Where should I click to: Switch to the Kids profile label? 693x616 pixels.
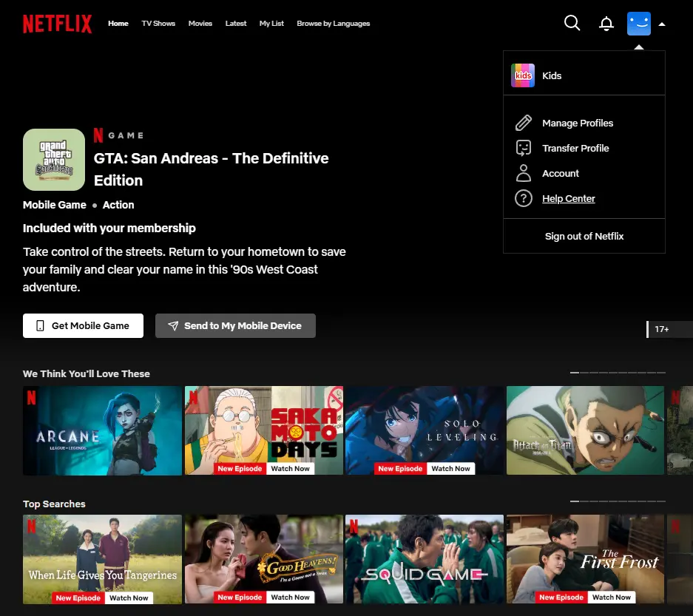click(x=552, y=75)
